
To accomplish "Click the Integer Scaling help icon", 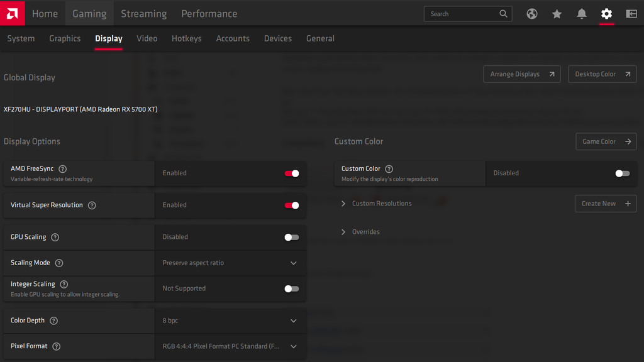I will pyautogui.click(x=64, y=284).
